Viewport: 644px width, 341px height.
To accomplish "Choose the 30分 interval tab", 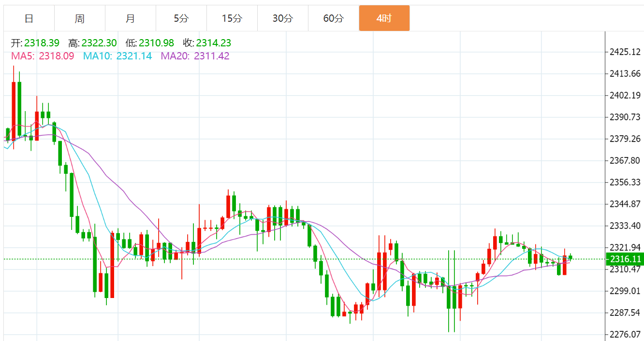I will pos(283,18).
